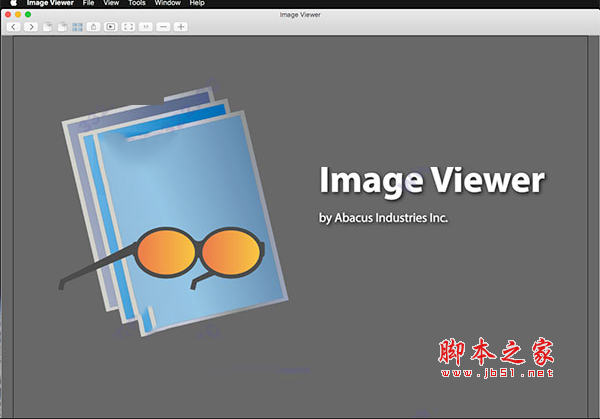Show image at actual size 1:1
This screenshot has height=419, width=600.
[145, 27]
